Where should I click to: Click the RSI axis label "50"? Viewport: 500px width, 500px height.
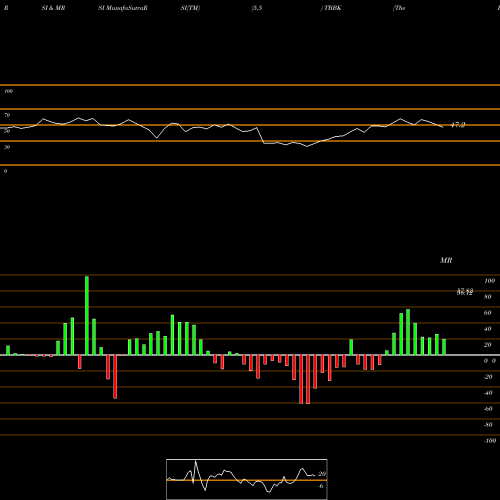click(x=7, y=131)
